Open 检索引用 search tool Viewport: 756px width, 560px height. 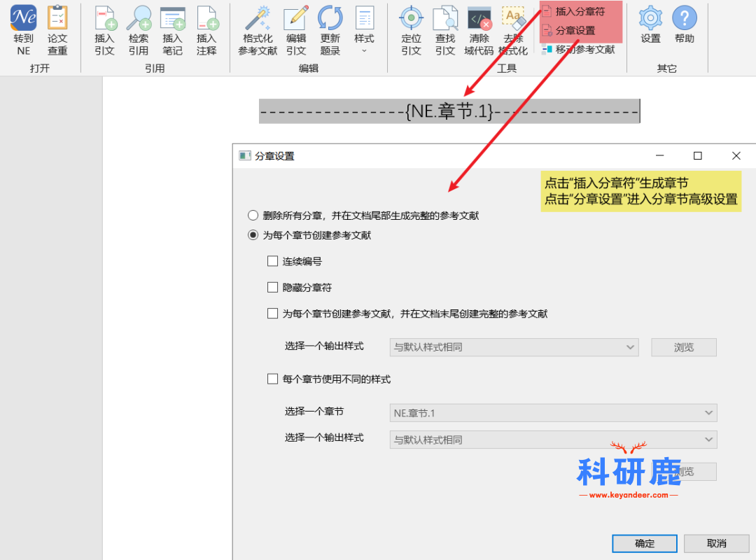click(139, 18)
